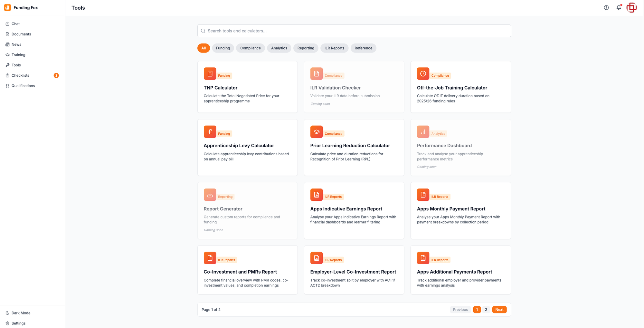
Task: Click the Apps Indicative Earnings Report icon
Action: (316, 195)
